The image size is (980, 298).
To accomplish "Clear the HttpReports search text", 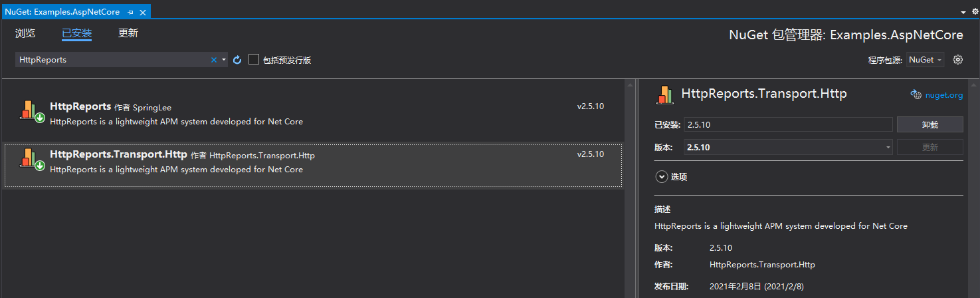I will point(214,60).
